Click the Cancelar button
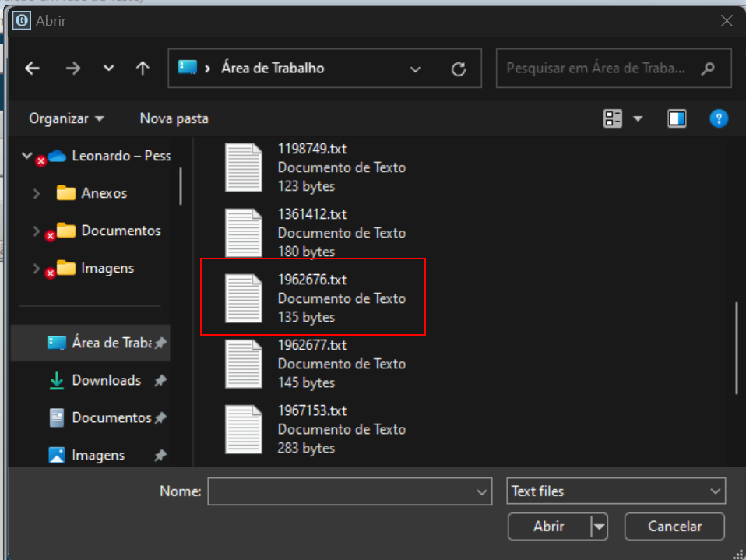This screenshot has height=560, width=746. (x=674, y=527)
